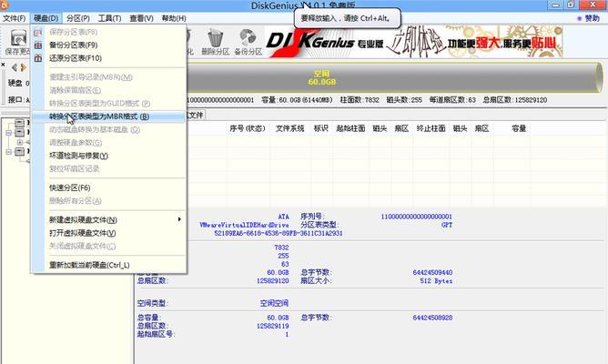608x364 pixels.
Task: Open the 工具(T) menu
Action: coord(109,18)
